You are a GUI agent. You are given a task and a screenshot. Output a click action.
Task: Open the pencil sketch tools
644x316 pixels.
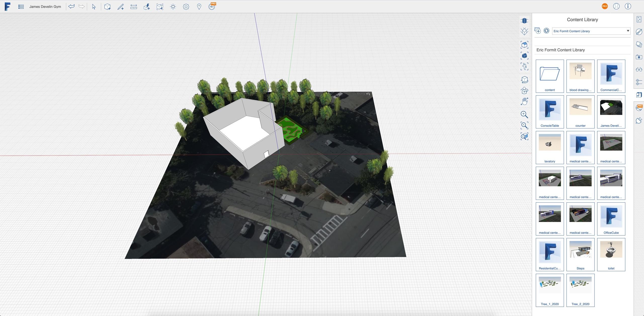tap(120, 7)
